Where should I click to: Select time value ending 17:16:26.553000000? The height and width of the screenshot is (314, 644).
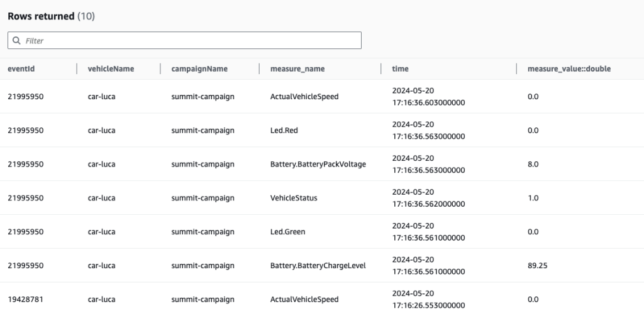(428, 300)
